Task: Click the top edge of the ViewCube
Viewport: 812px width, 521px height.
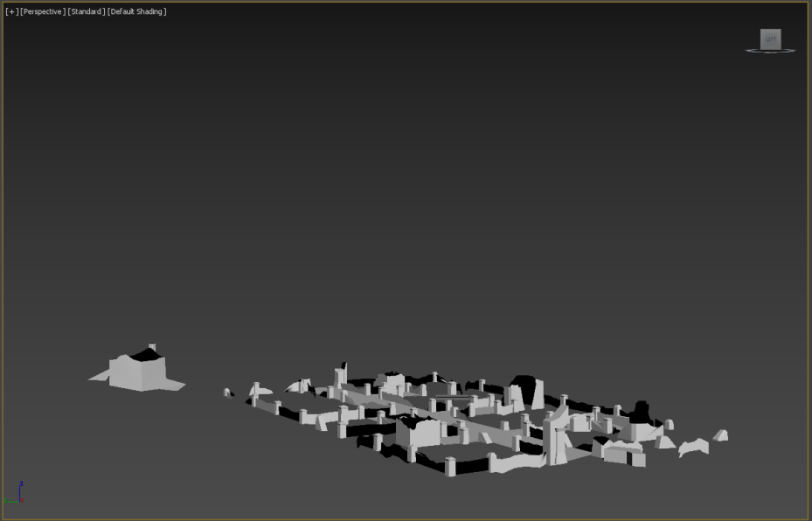Action: pyautogui.click(x=770, y=30)
